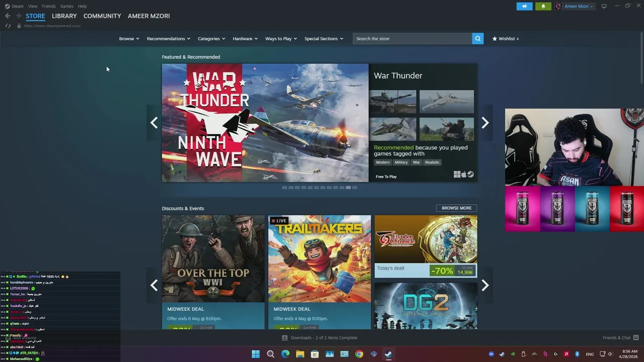644x362 pixels.
Task: Click the Modern tag
Action: click(383, 162)
